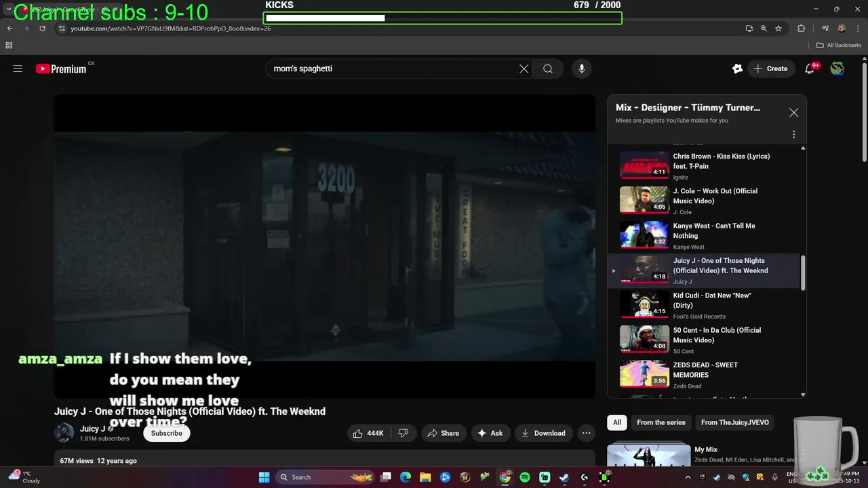Screen dimensions: 868x488
Task: Clear the search box text
Action: (524, 68)
